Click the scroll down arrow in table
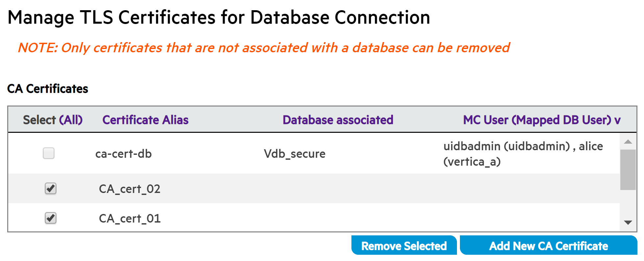Screen dimensions: 644x261 coord(628,223)
